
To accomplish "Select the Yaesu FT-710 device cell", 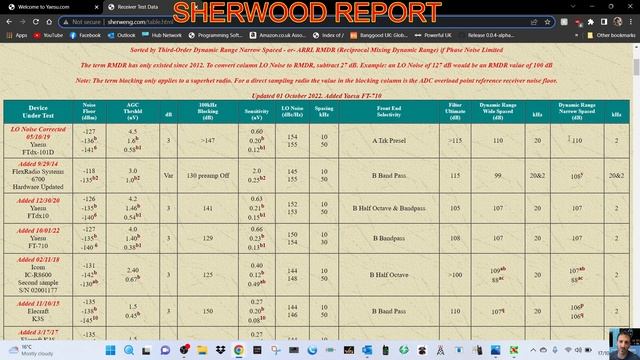I will 38,238.
